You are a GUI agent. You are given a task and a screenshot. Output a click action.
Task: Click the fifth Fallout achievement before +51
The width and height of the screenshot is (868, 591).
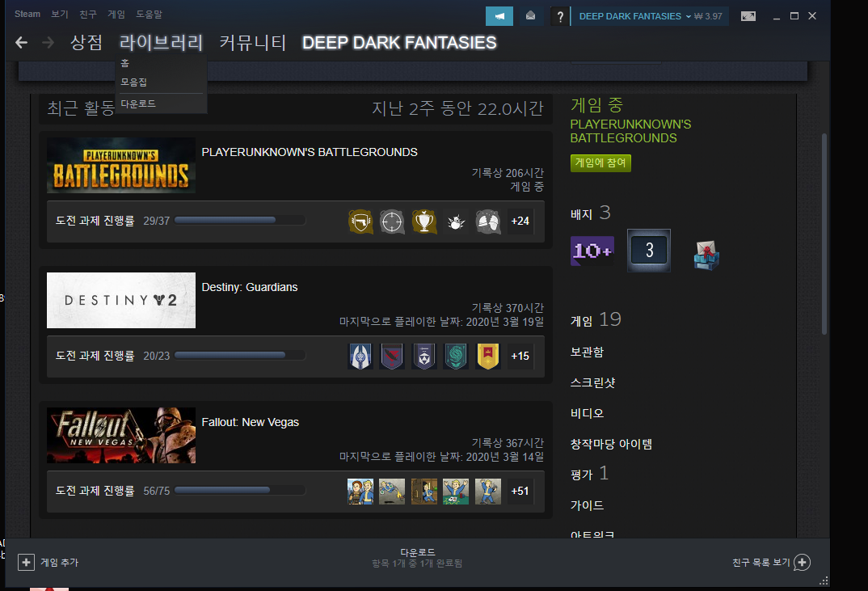[x=487, y=492]
